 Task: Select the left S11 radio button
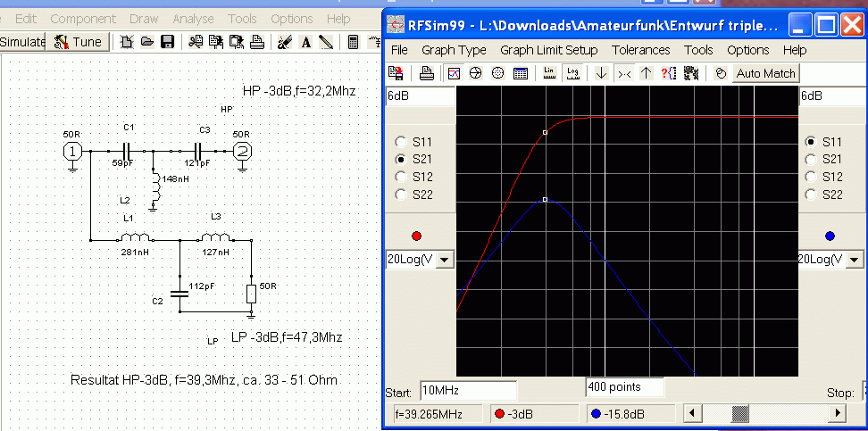(401, 142)
